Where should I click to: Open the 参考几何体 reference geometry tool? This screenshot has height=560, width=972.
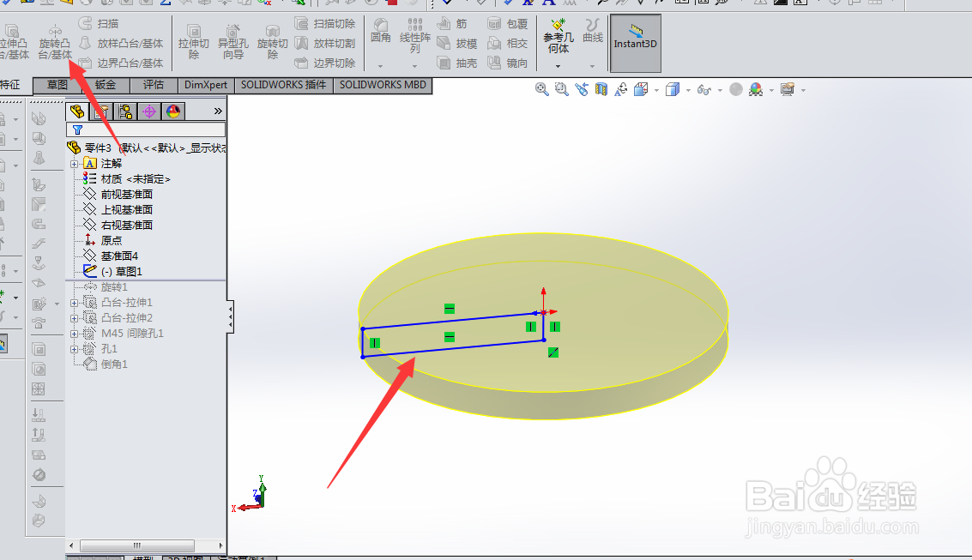click(x=558, y=36)
